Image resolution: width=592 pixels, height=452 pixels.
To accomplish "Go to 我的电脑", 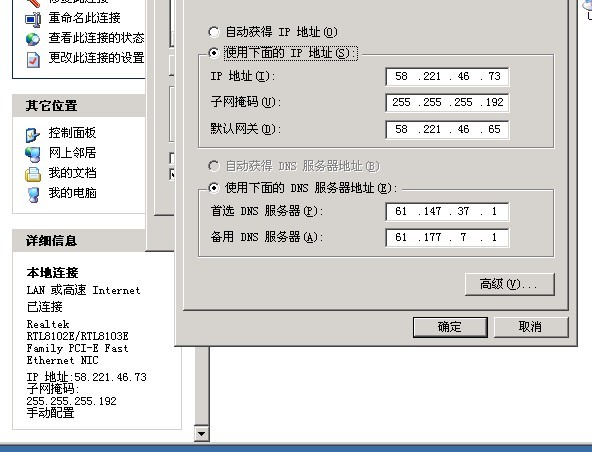I will pyautogui.click(x=72, y=193).
